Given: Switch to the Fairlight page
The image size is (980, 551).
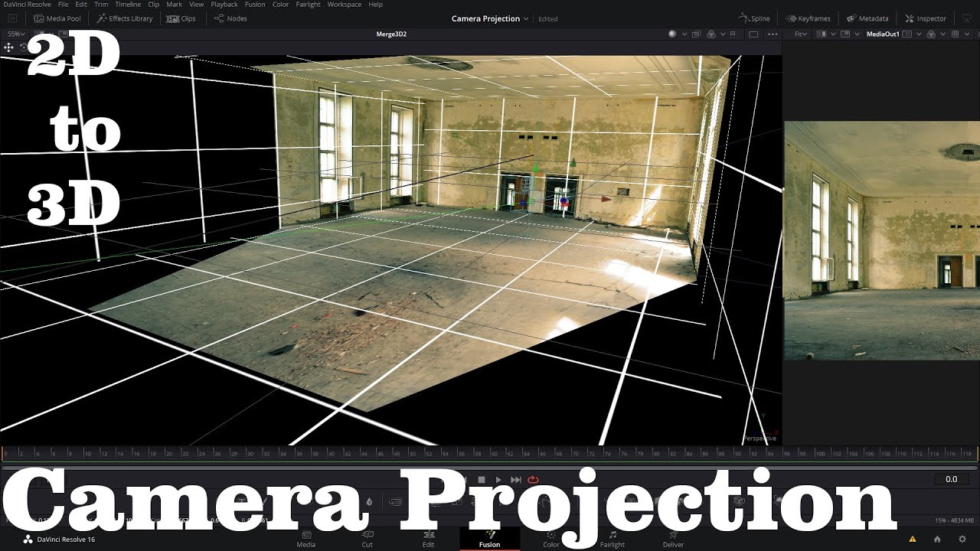Looking at the screenshot, I should click(612, 540).
